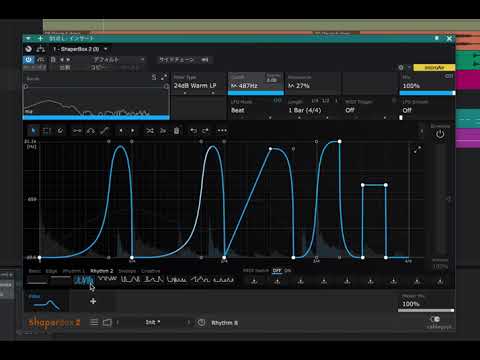Solo the band with S button
The image size is (480, 360).
click(154, 78)
